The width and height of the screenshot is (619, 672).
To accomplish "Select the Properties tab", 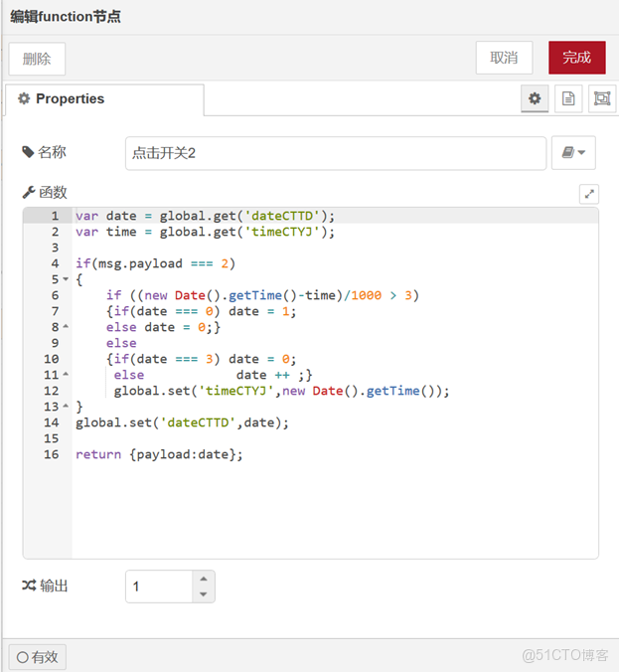I will click(104, 99).
